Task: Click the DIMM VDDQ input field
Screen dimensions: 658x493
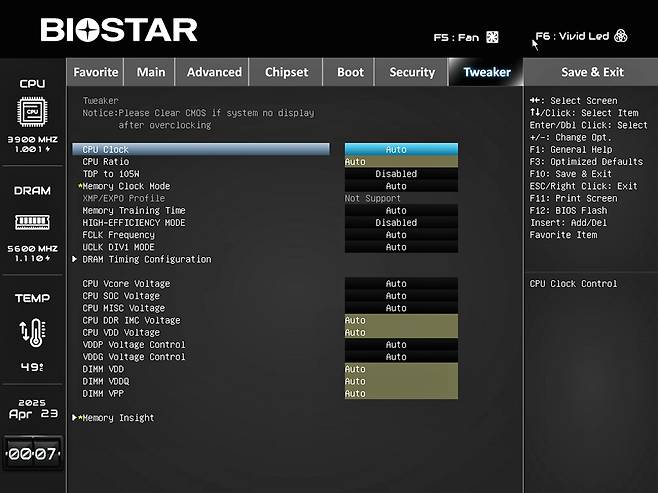Action: click(401, 381)
